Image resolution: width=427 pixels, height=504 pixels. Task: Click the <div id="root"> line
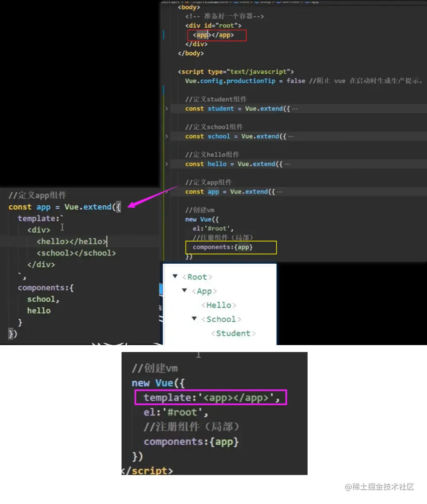point(213,26)
